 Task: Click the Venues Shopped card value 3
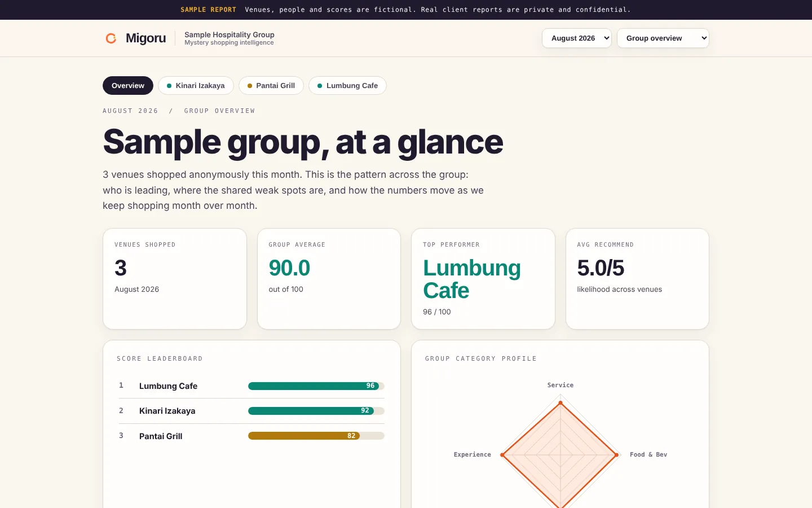(121, 268)
